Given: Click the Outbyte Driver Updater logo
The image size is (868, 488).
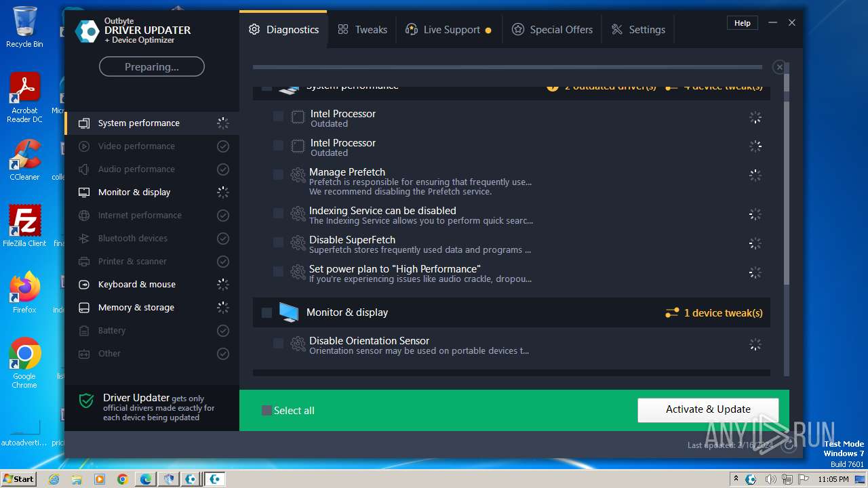Looking at the screenshot, I should click(x=87, y=31).
